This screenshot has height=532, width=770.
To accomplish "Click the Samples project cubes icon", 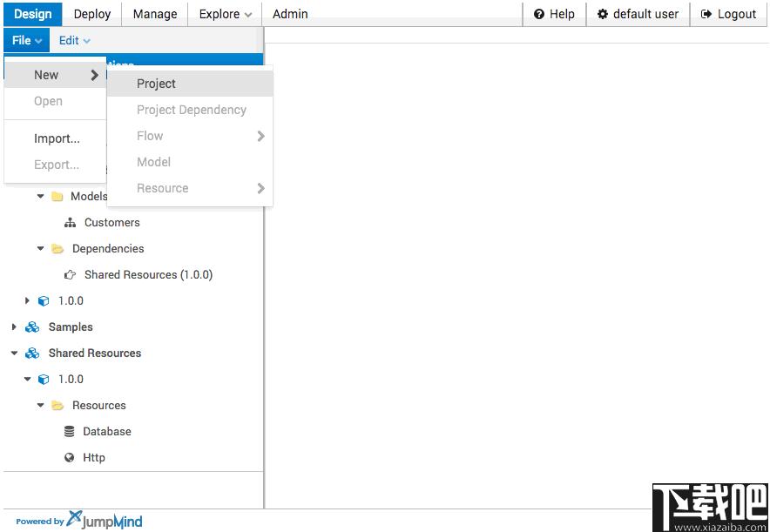I will (x=32, y=327).
